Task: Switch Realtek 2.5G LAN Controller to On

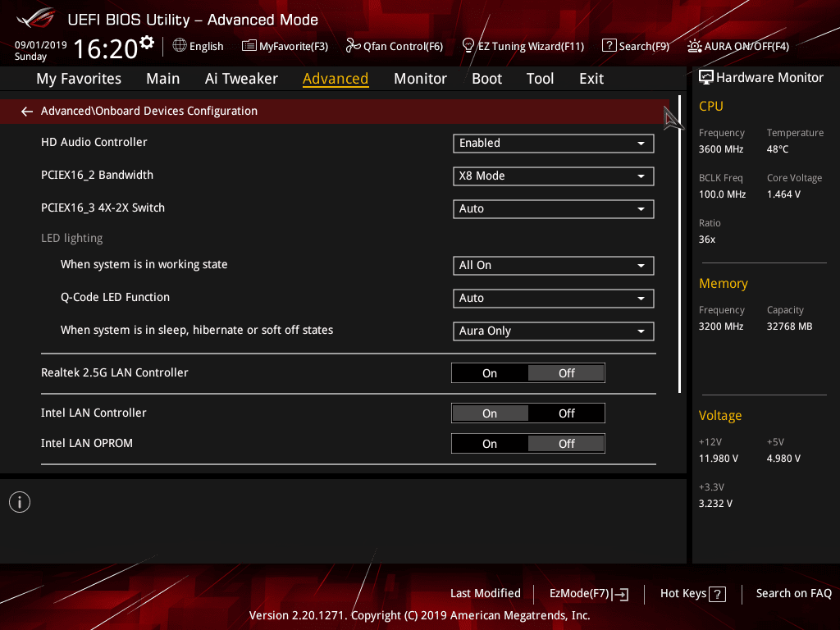Action: (x=490, y=373)
